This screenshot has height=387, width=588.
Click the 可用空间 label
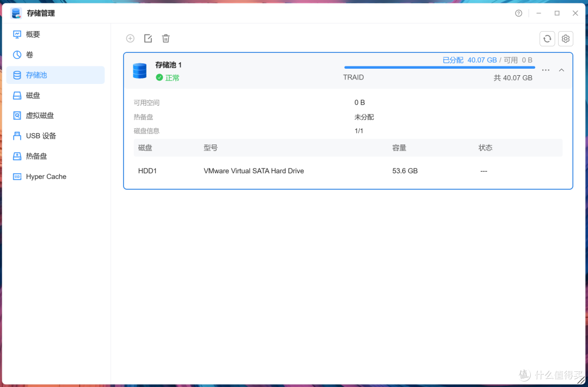pos(146,102)
